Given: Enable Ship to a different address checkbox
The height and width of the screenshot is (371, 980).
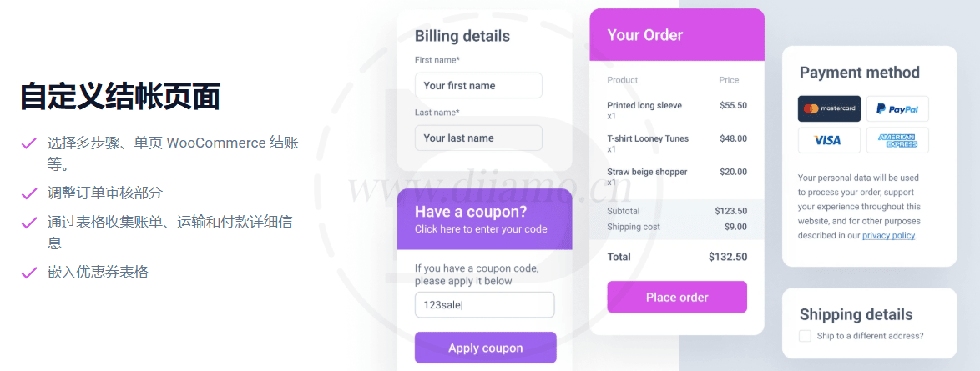Looking at the screenshot, I should 805,336.
